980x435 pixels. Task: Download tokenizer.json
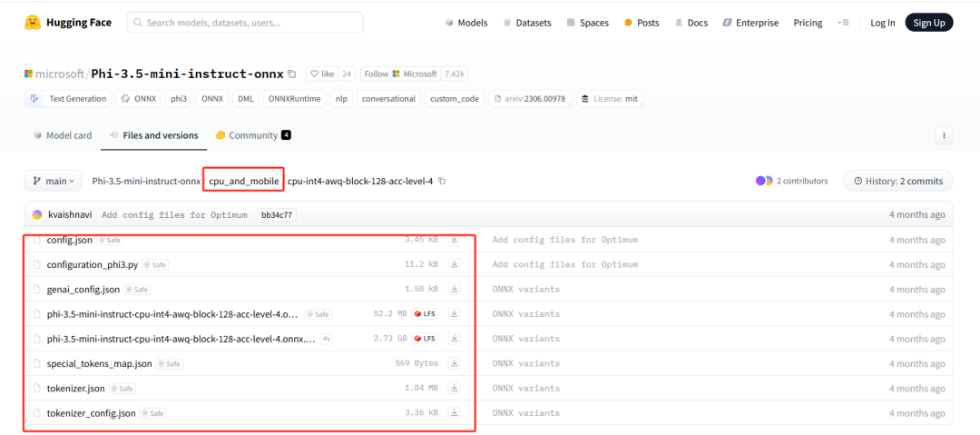(x=455, y=389)
